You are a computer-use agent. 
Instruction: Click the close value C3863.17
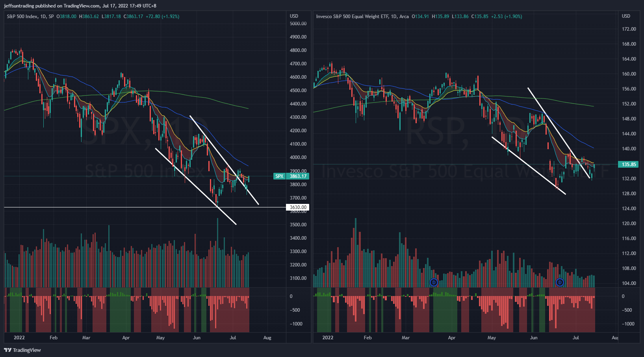click(133, 17)
